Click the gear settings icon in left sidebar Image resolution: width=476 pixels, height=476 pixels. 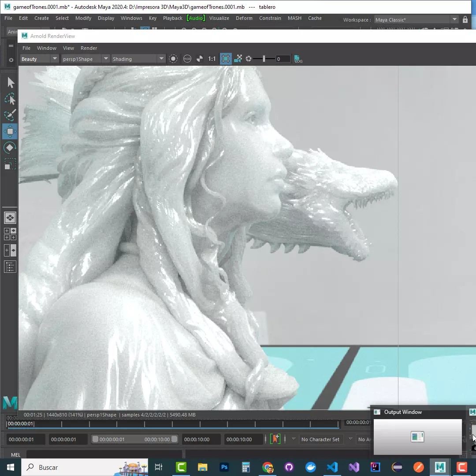[11, 60]
